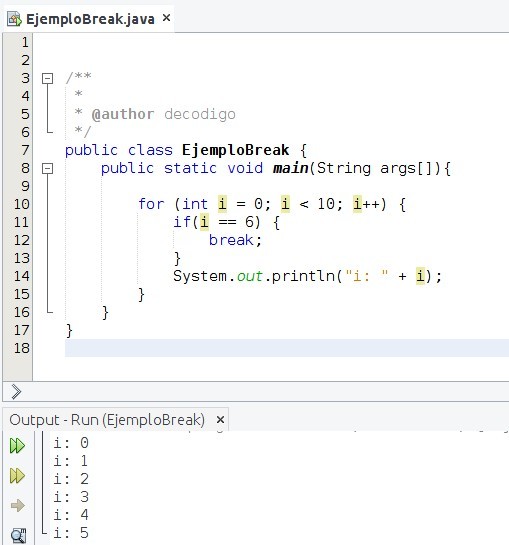Click the '@author' tag in the comment
509x545 pixels.
coord(123,114)
